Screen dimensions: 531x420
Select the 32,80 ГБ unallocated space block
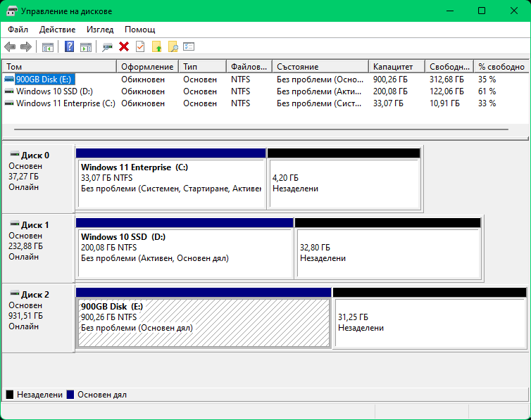388,248
